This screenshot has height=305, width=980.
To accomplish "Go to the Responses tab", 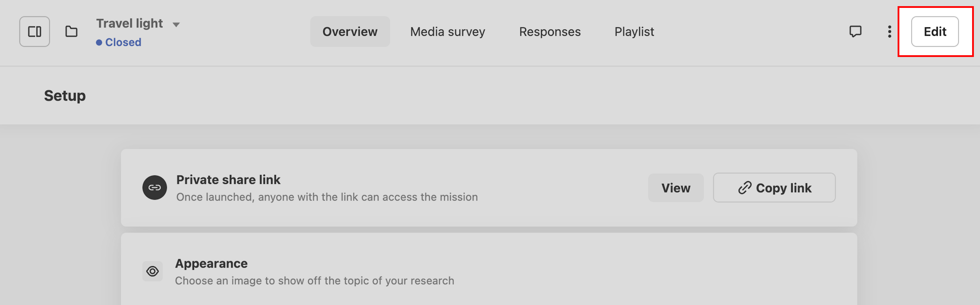I will (x=550, y=32).
